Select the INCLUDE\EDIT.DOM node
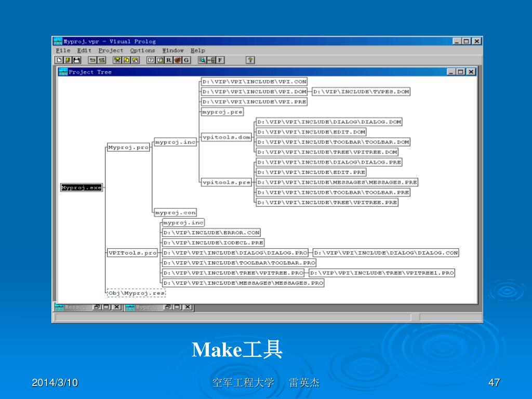Viewport: 532px width, 399px height. tap(311, 131)
